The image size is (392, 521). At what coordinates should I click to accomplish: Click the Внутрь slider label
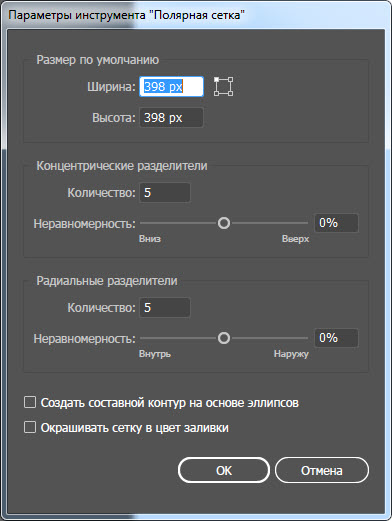[x=155, y=354]
